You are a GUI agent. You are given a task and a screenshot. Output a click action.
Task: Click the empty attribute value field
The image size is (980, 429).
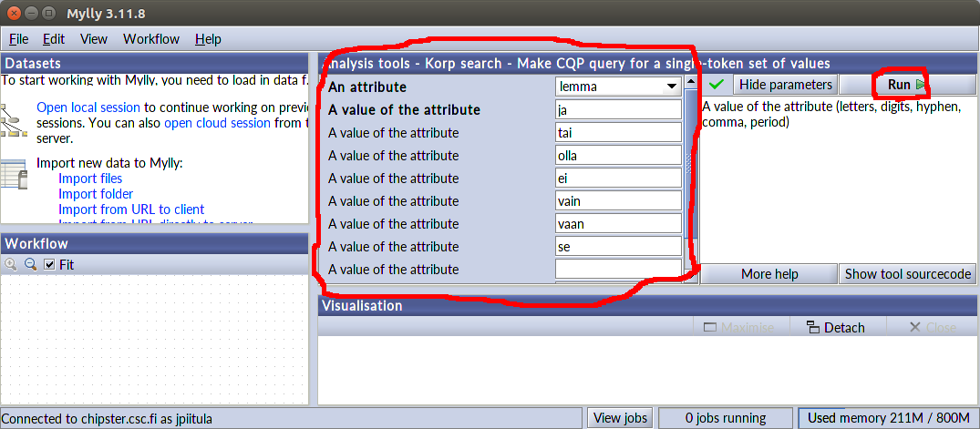618,270
